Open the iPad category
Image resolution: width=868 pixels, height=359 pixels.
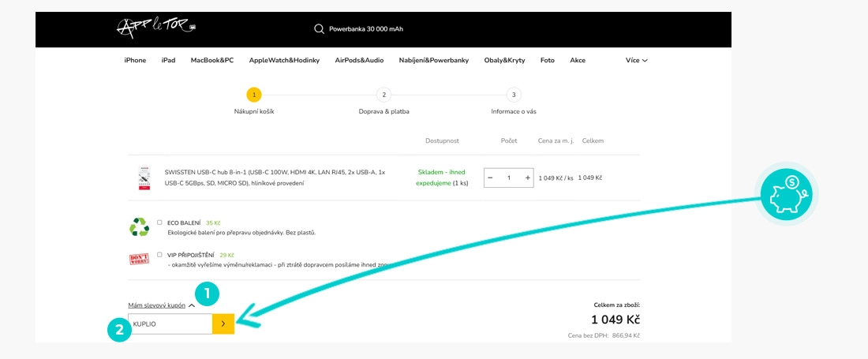coord(168,60)
